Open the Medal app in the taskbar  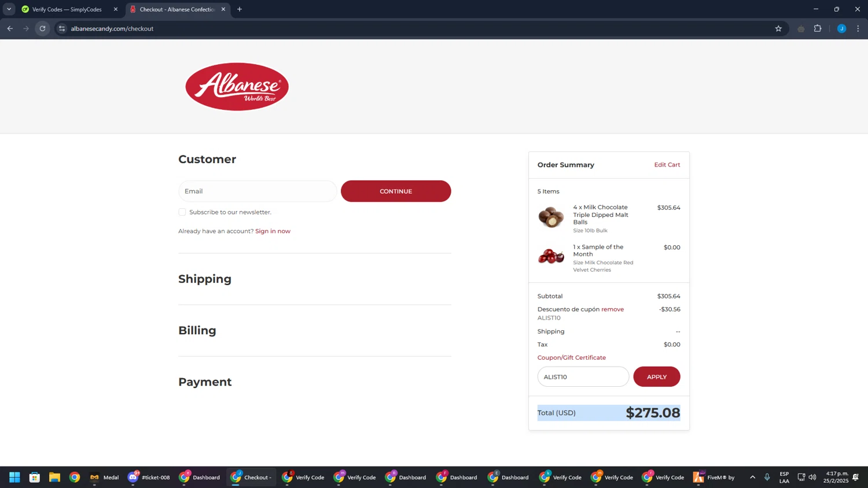pyautogui.click(x=104, y=477)
